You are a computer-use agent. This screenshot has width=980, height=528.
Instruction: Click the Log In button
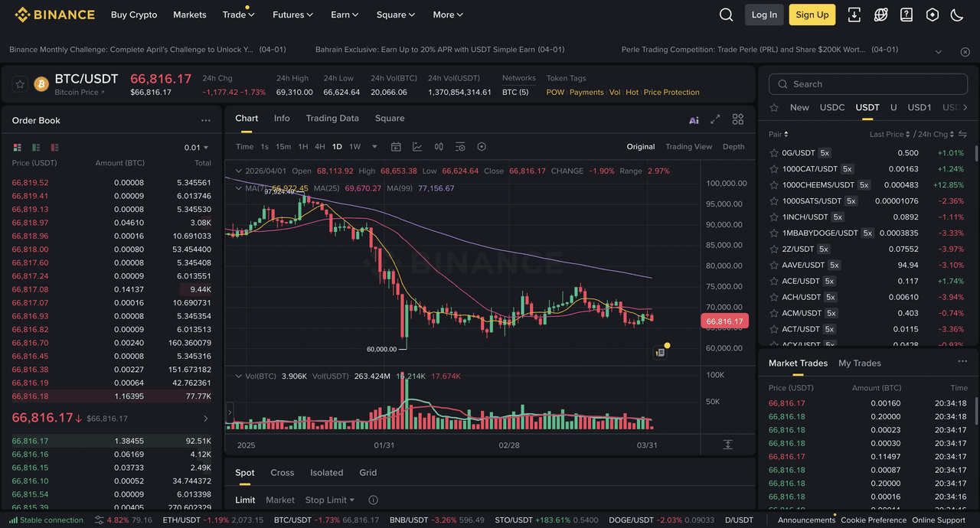point(764,15)
